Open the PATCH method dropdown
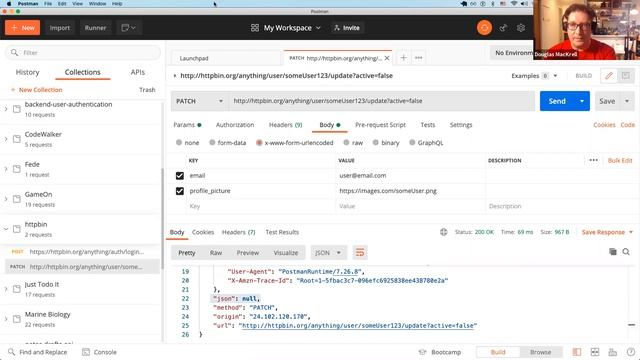 199,101
